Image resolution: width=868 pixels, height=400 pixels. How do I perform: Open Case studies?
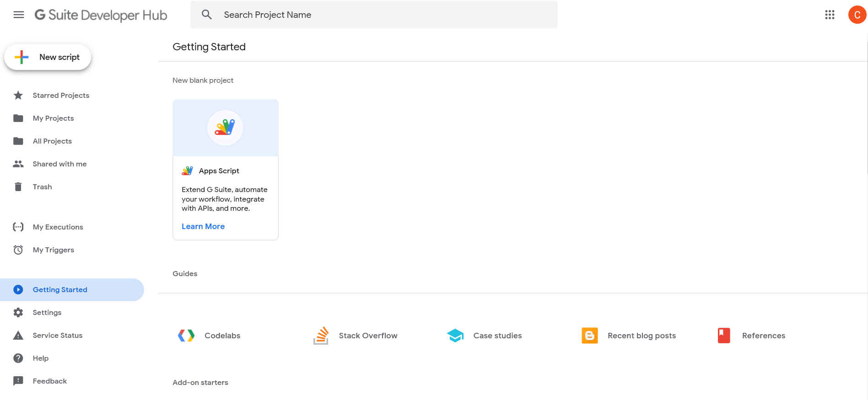click(x=497, y=336)
